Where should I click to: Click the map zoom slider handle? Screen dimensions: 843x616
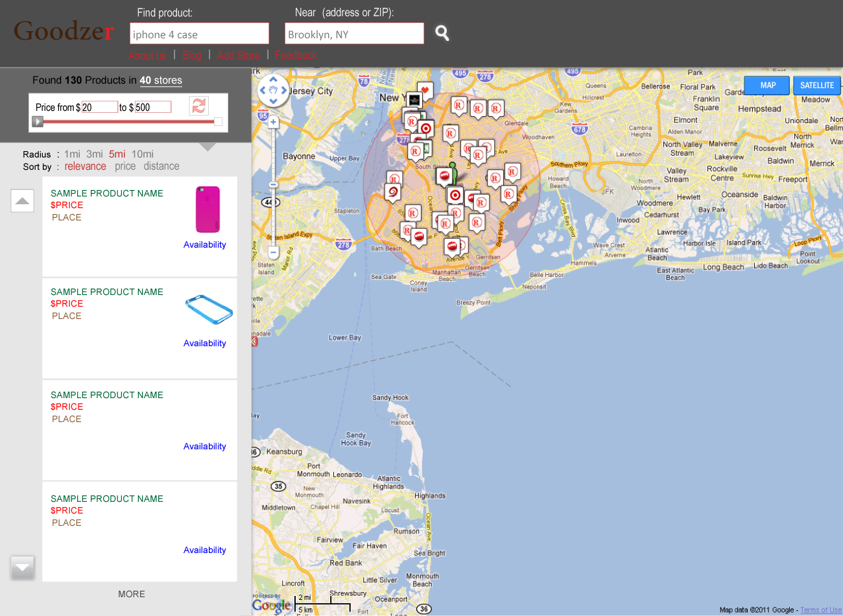273,185
